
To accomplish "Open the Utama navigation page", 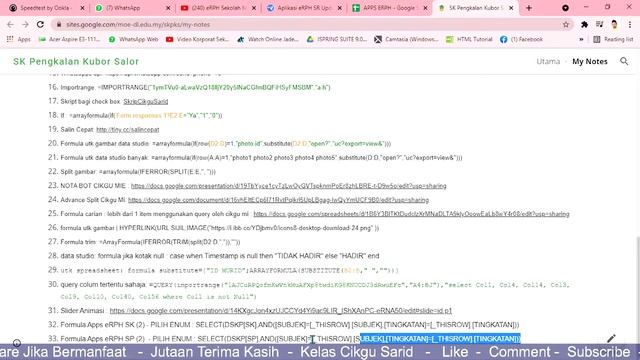I will (x=548, y=61).
